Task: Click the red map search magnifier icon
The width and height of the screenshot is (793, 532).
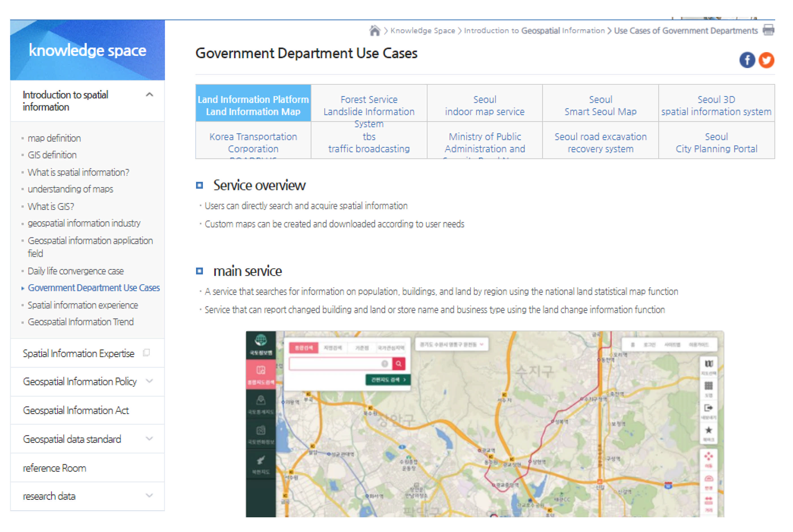Action: [399, 364]
